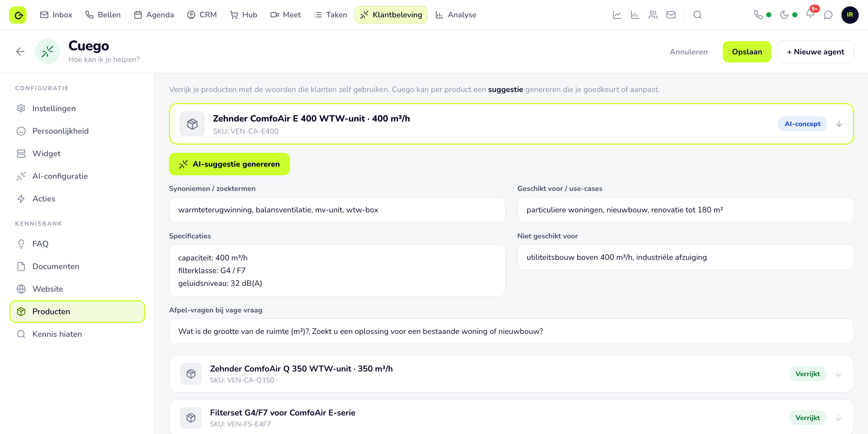Expand the Filterset G4/F7 product card
868x434 pixels.
pos(838,418)
